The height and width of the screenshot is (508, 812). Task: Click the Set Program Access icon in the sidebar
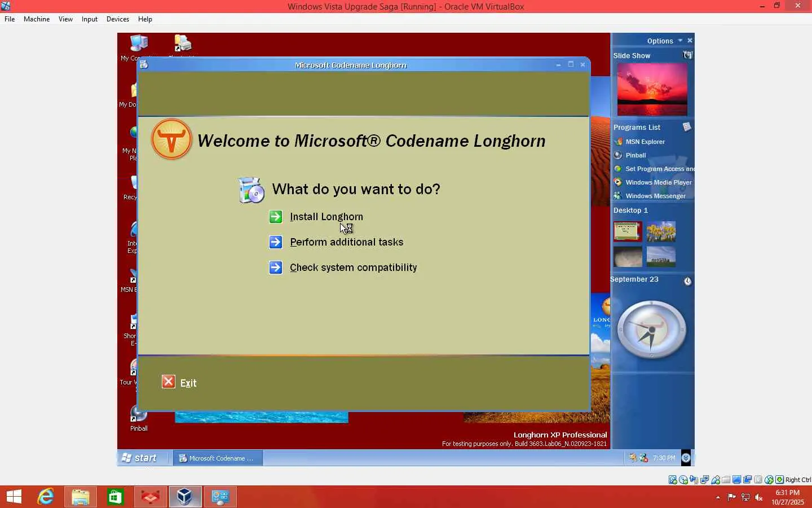pos(618,169)
